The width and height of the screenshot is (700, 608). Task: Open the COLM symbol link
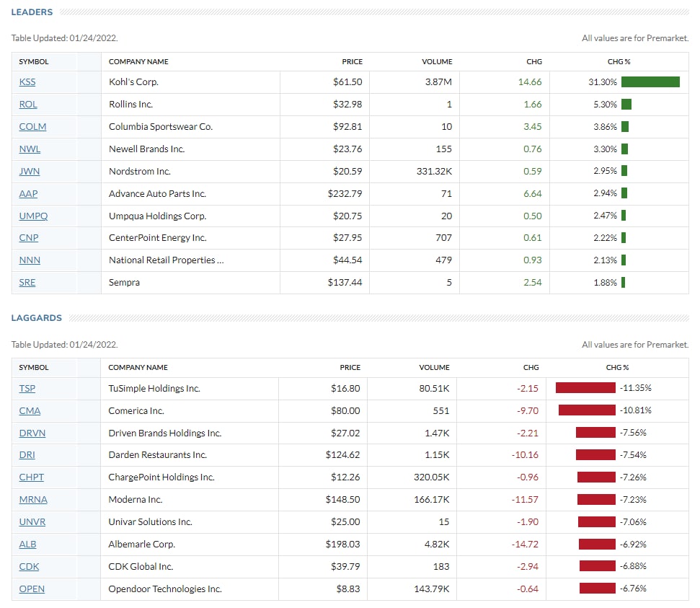point(32,127)
